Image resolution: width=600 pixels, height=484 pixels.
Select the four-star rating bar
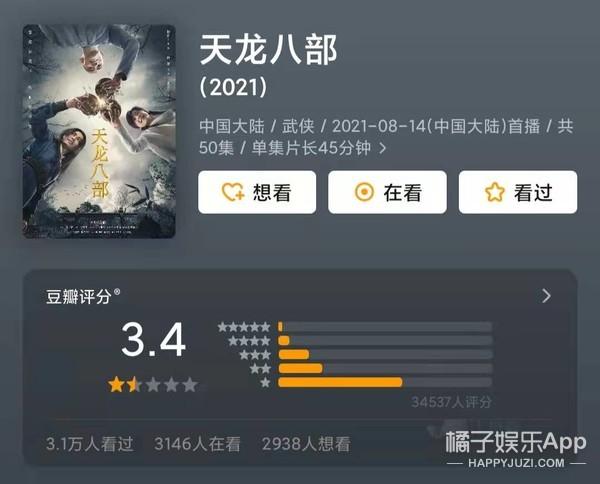click(385, 341)
